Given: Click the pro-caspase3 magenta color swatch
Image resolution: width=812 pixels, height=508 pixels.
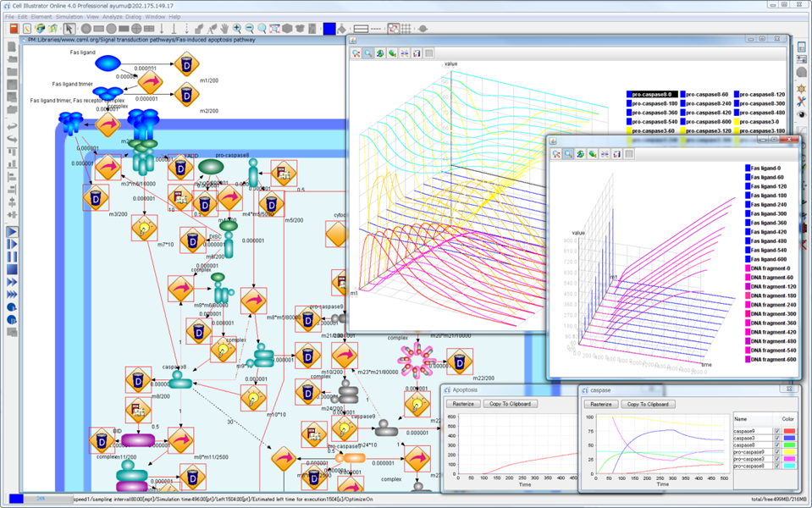Looking at the screenshot, I should point(788,457).
